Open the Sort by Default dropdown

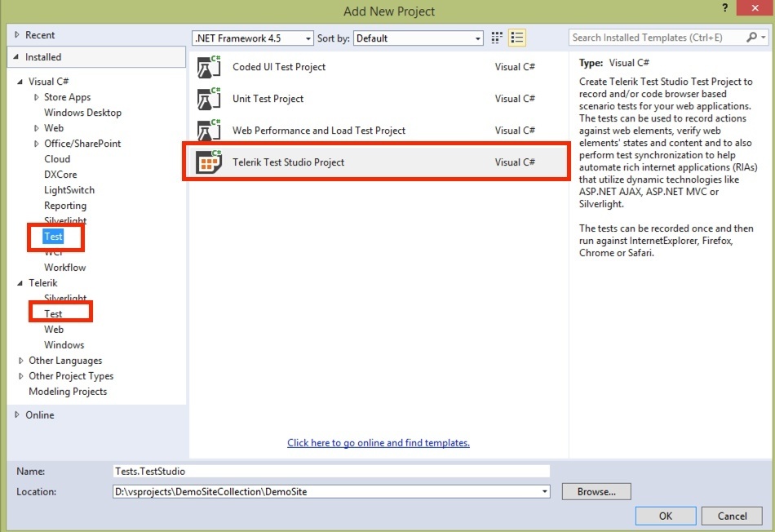coord(477,38)
